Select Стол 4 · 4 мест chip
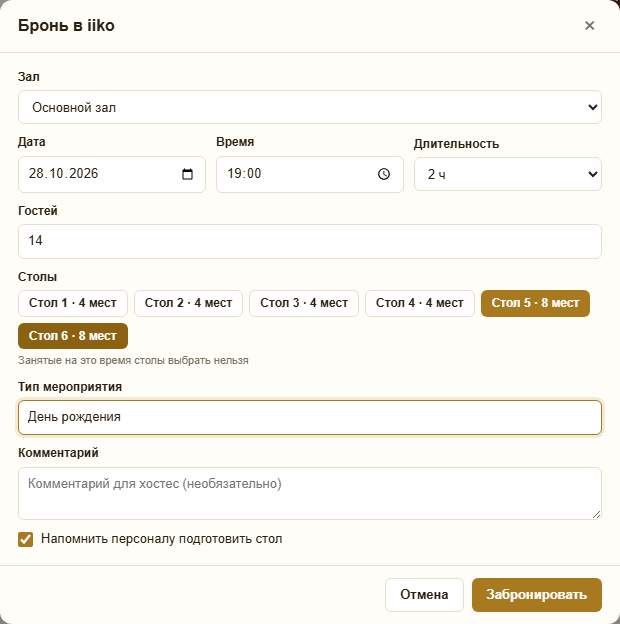620x624 pixels. [420, 303]
